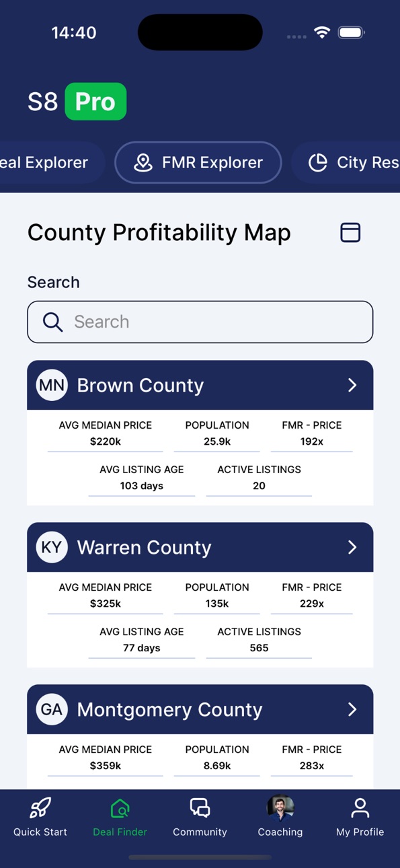Tap Brown County active listings value
The image size is (400, 868).
(x=259, y=486)
